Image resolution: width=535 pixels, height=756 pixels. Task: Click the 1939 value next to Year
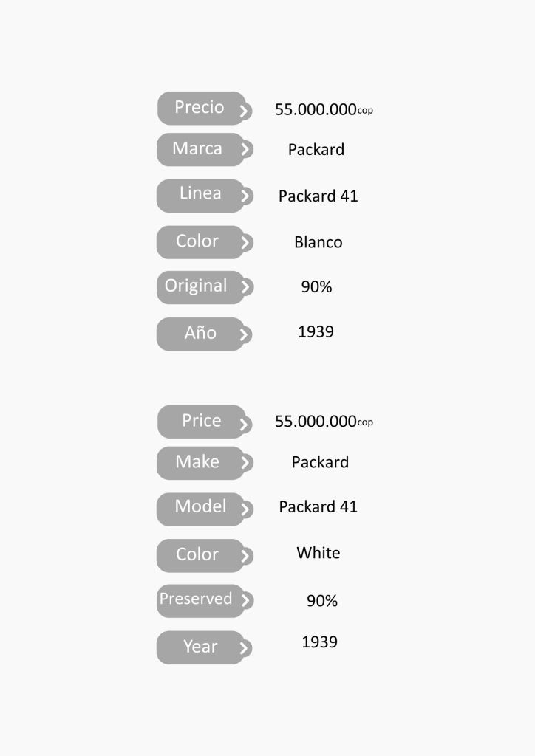coord(319,642)
